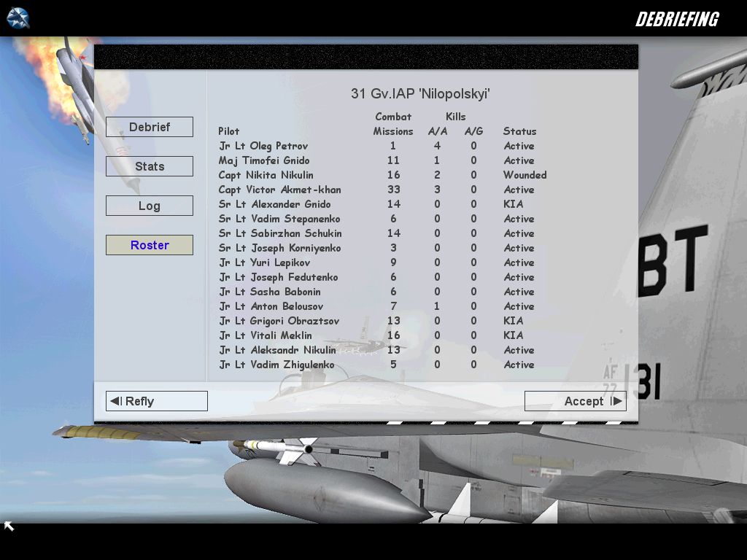Click the DEBRIEFING screen title
Image resolution: width=747 pixels, height=560 pixels.
(x=677, y=19)
